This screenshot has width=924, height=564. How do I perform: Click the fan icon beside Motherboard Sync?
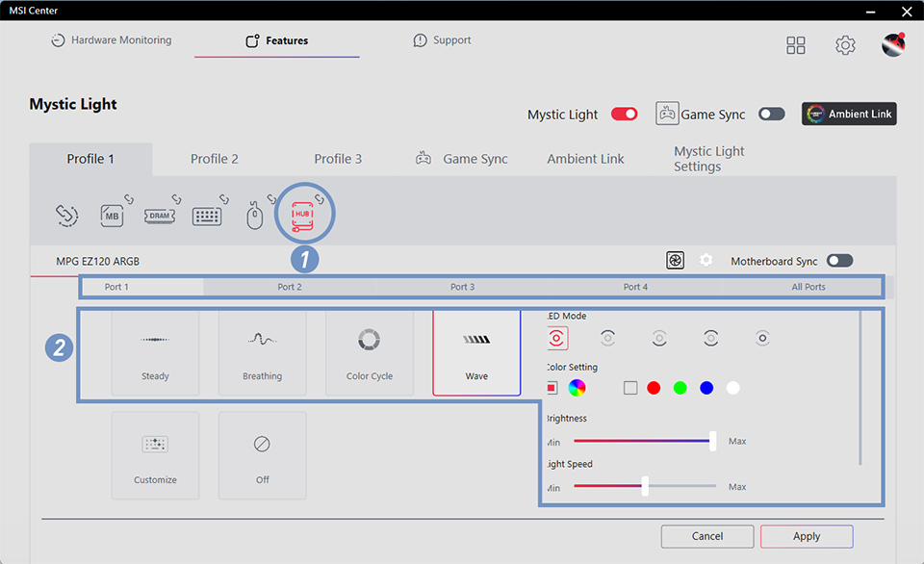click(x=676, y=261)
